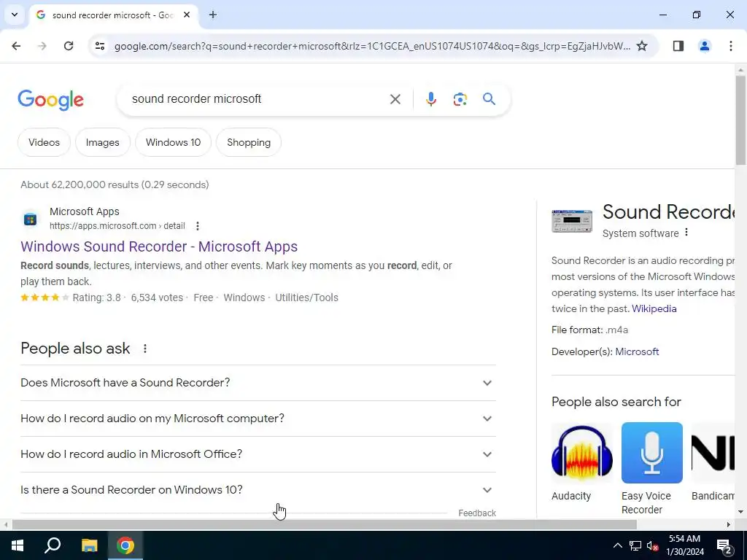Switch to the Shopping filter
The image size is (747, 560).
(249, 142)
